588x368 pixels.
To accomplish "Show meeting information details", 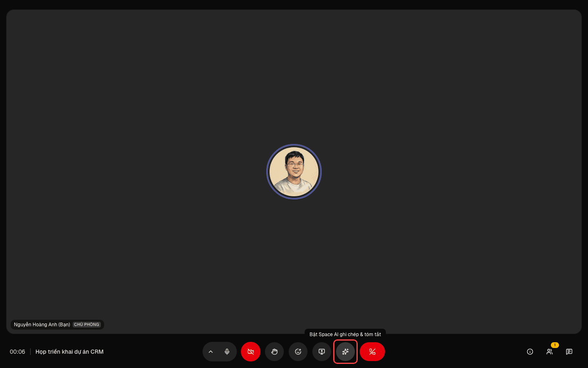I will point(530,352).
